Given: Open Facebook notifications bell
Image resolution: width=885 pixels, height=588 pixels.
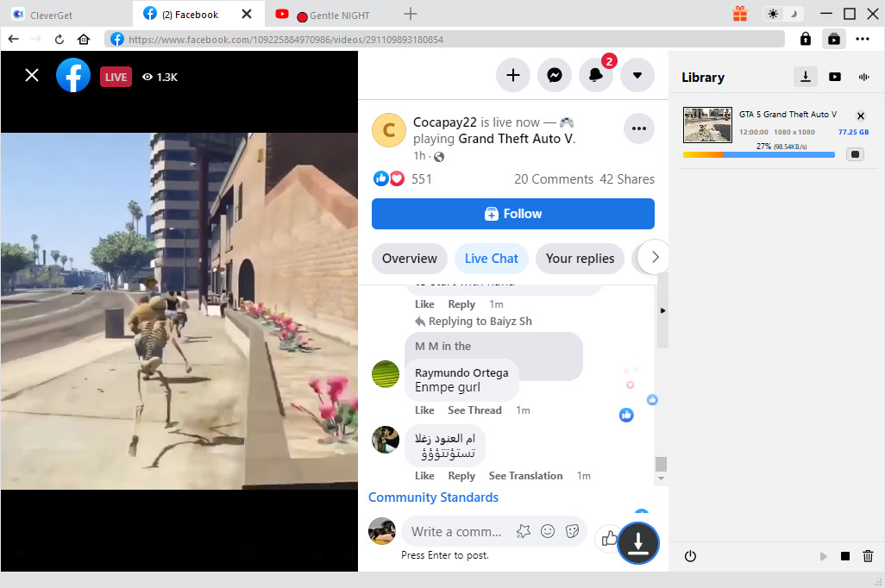Looking at the screenshot, I should pyautogui.click(x=596, y=75).
